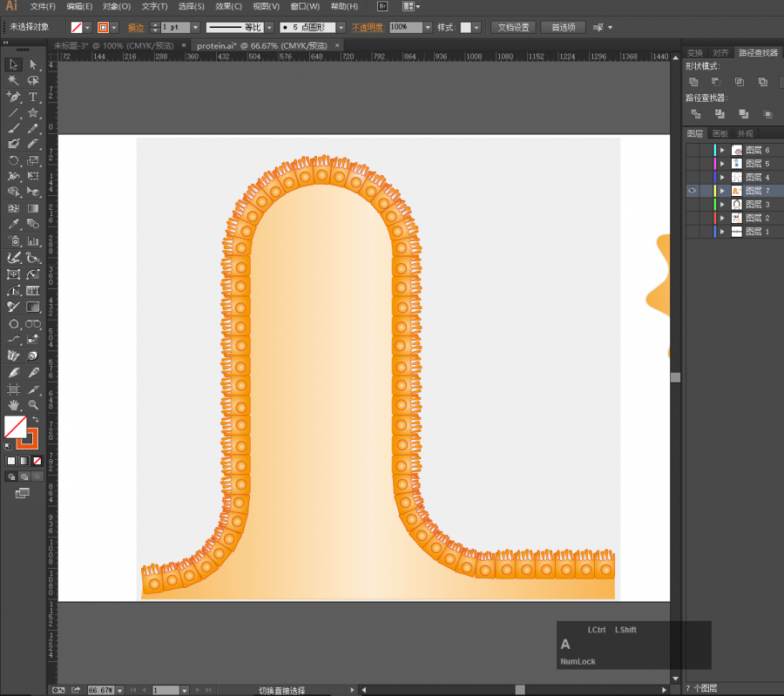Open the Bridge (Br) launcher icon

(382, 6)
